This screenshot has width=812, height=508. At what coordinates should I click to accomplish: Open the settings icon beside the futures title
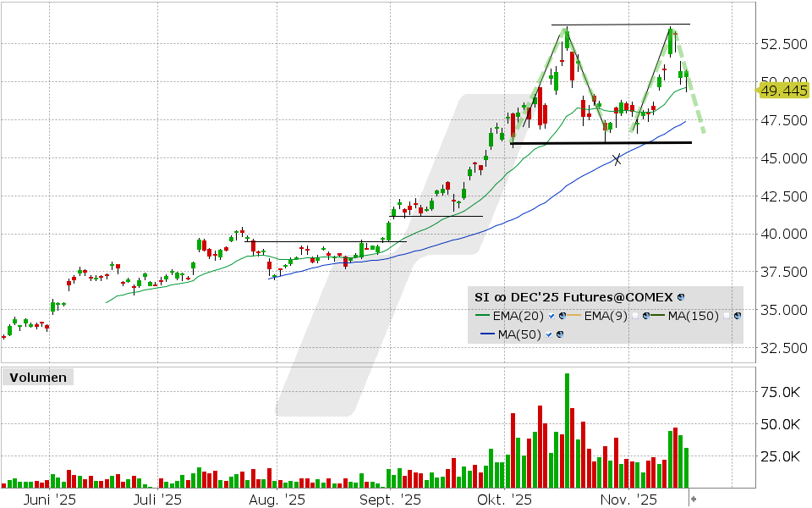(x=680, y=297)
